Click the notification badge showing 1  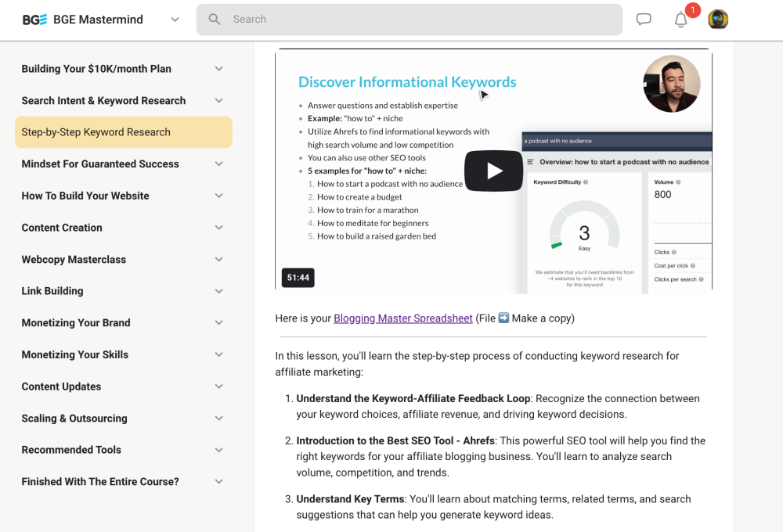(691, 11)
